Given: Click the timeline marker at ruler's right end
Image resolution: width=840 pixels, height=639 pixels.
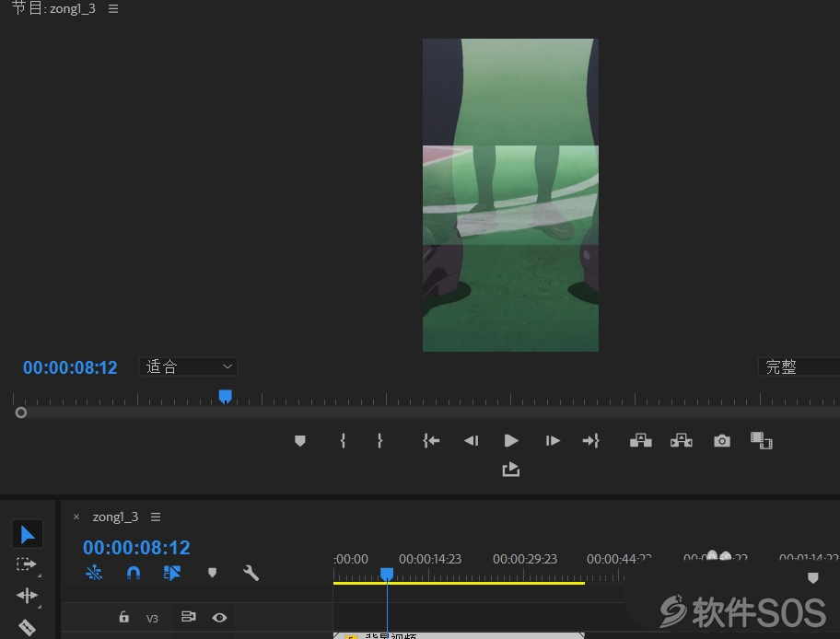Looking at the screenshot, I should (x=812, y=577).
